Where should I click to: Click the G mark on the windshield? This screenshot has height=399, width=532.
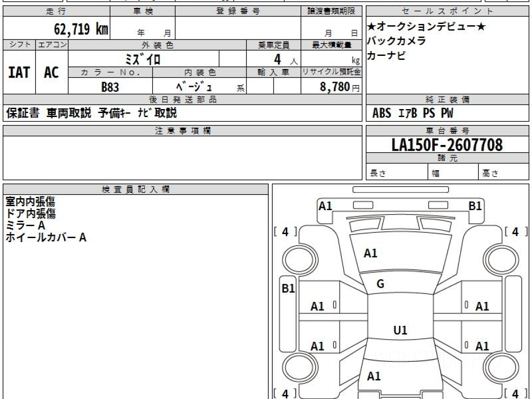point(380,284)
